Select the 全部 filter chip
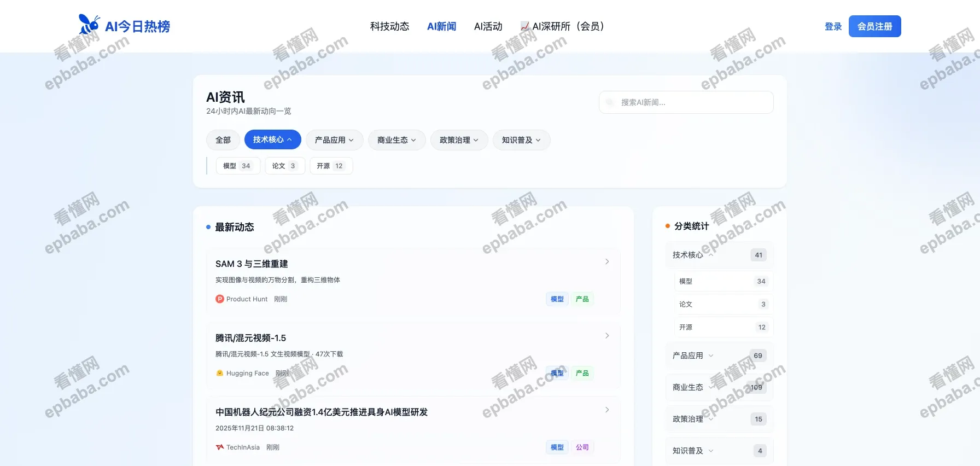The image size is (980, 466). tap(223, 140)
